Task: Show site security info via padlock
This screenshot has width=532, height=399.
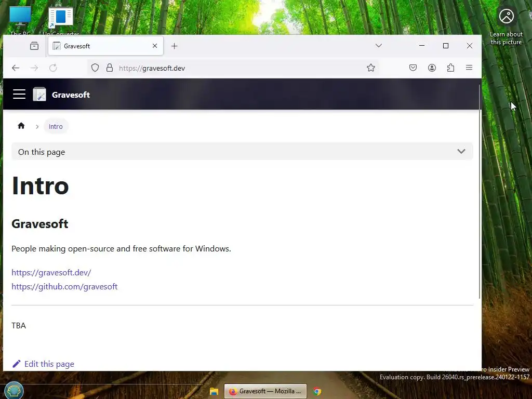Action: 109,68
